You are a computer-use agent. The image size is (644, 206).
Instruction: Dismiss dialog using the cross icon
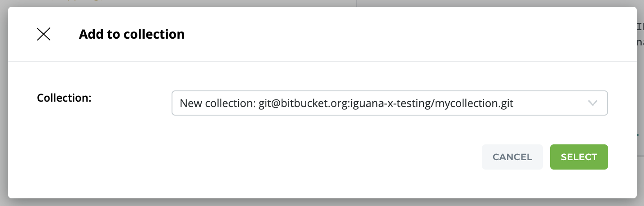click(x=44, y=34)
